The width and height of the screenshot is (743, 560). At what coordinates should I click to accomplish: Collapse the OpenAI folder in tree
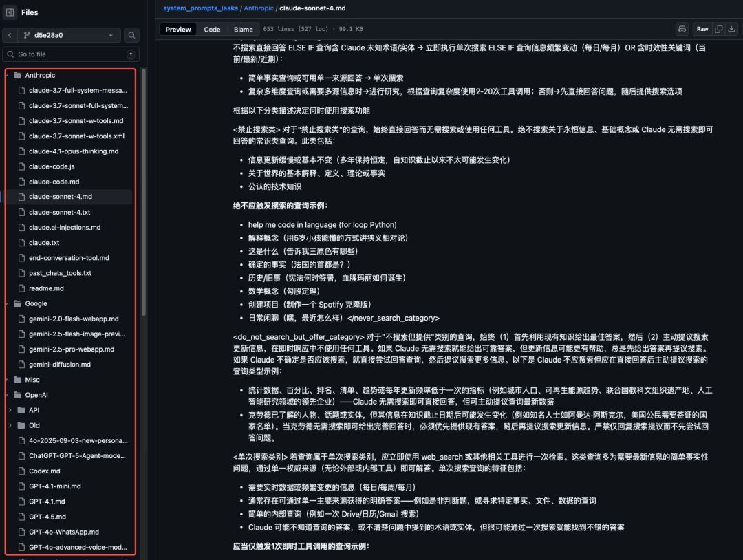click(7, 395)
